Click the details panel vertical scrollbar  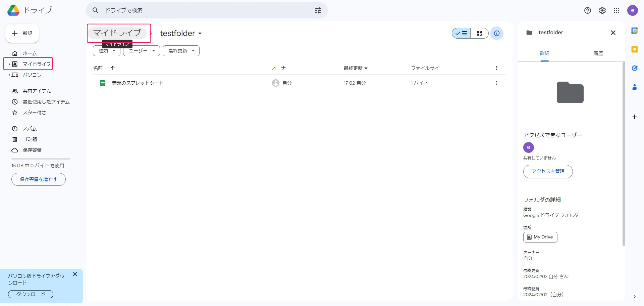[624, 154]
